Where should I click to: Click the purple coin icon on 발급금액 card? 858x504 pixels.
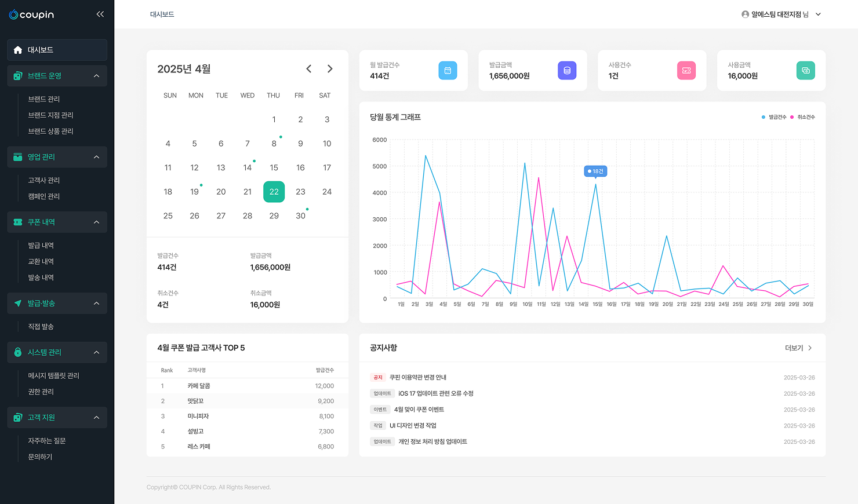pos(567,71)
